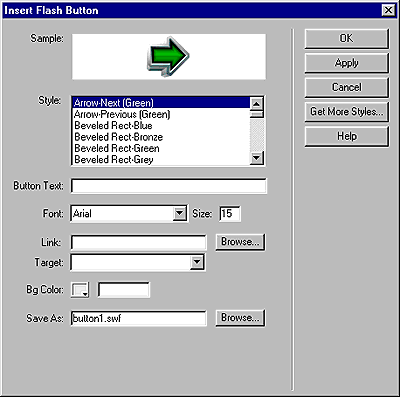The height and width of the screenshot is (397, 400).
Task: Browse for a link file
Action: [x=240, y=242]
